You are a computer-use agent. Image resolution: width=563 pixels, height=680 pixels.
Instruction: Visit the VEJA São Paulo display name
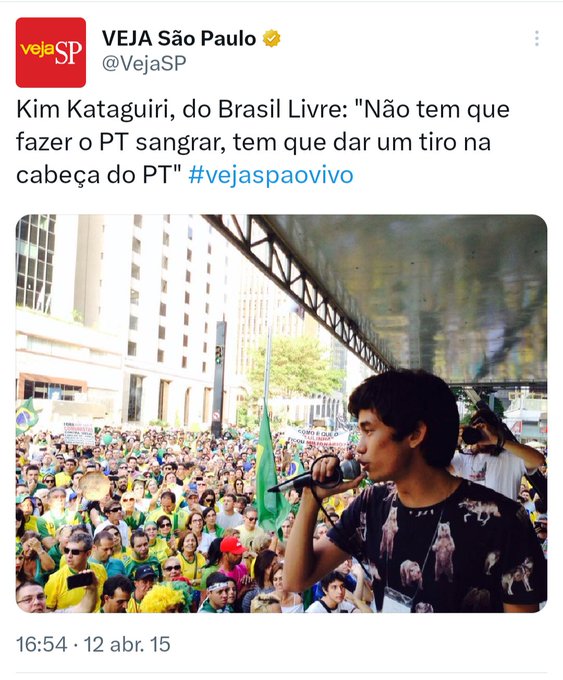point(179,39)
